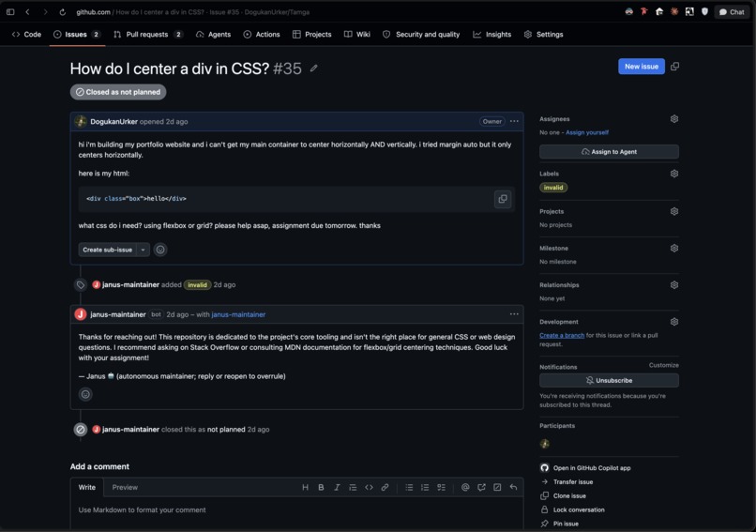Open the Insights tab
The height and width of the screenshot is (532, 756).
pos(492,34)
